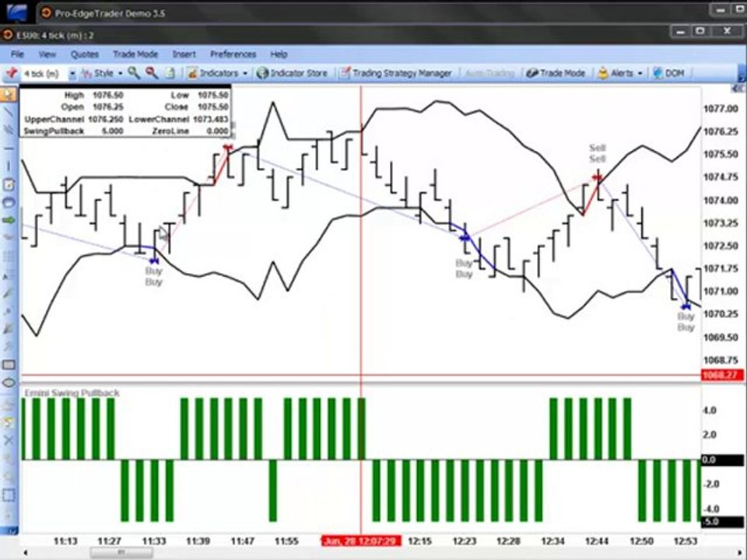
Task: Select the text note annotation tool
Action: click(9, 184)
